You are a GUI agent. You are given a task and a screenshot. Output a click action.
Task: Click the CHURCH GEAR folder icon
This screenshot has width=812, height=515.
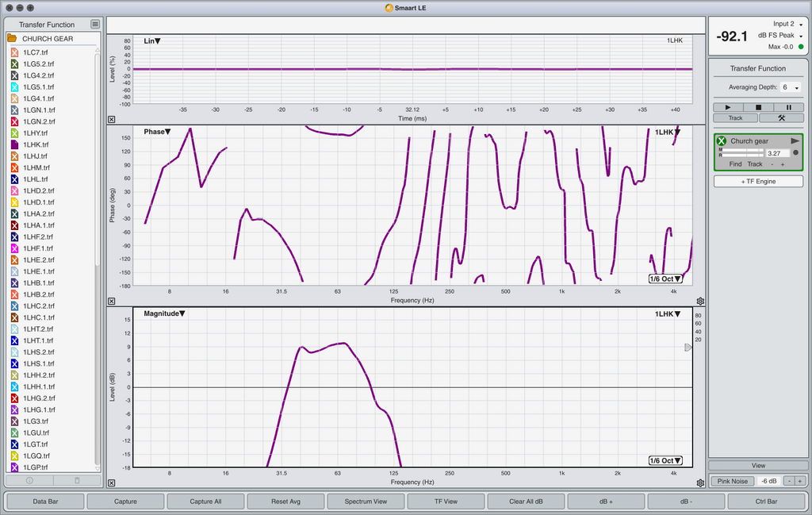[x=12, y=38]
